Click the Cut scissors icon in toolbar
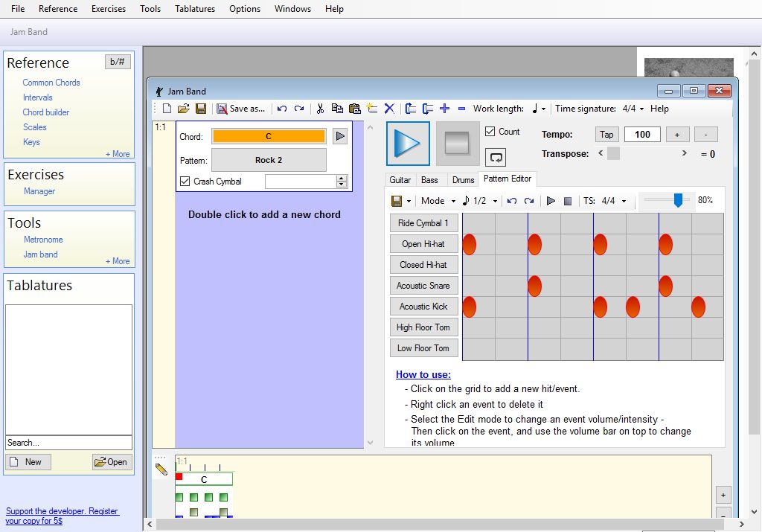762x532 pixels. (x=320, y=109)
